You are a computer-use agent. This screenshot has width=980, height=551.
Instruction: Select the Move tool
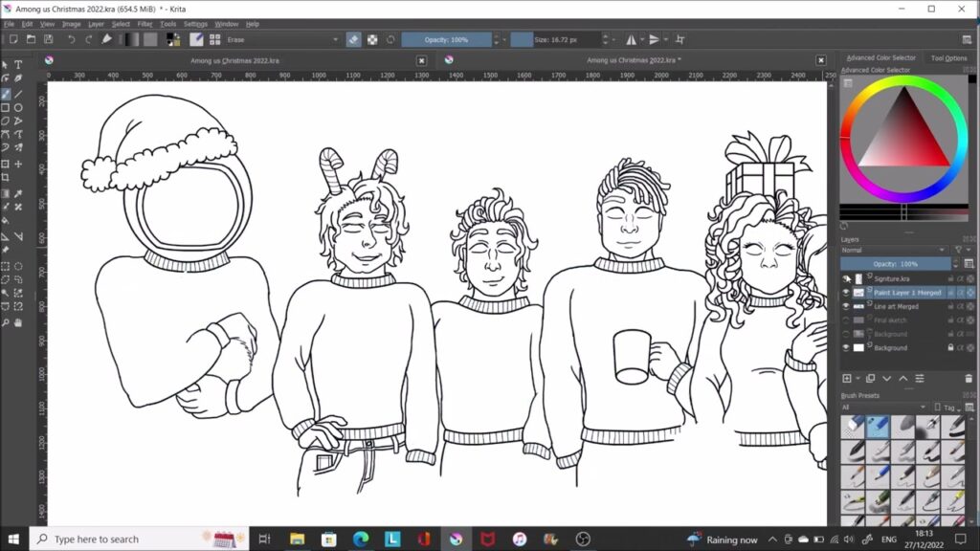18,164
